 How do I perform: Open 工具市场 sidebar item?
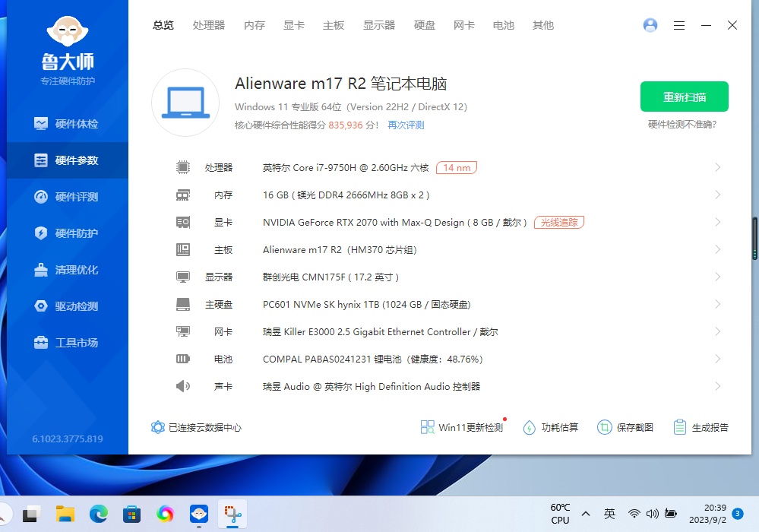tap(66, 343)
